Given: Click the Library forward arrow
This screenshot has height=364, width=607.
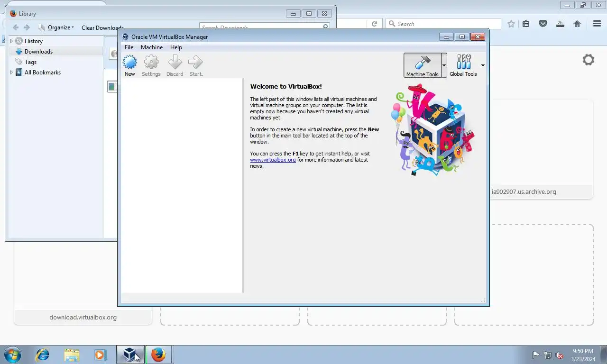Looking at the screenshot, I should 27,27.
